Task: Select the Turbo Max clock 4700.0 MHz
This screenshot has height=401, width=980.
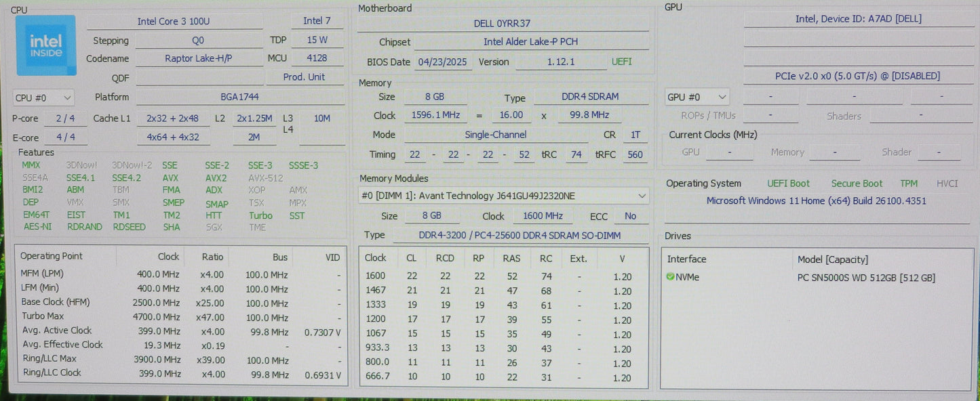Action: pos(156,316)
